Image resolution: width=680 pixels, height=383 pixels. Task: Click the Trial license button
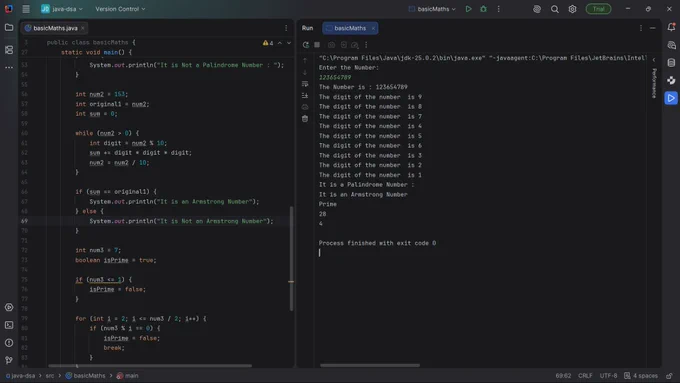pyautogui.click(x=598, y=9)
